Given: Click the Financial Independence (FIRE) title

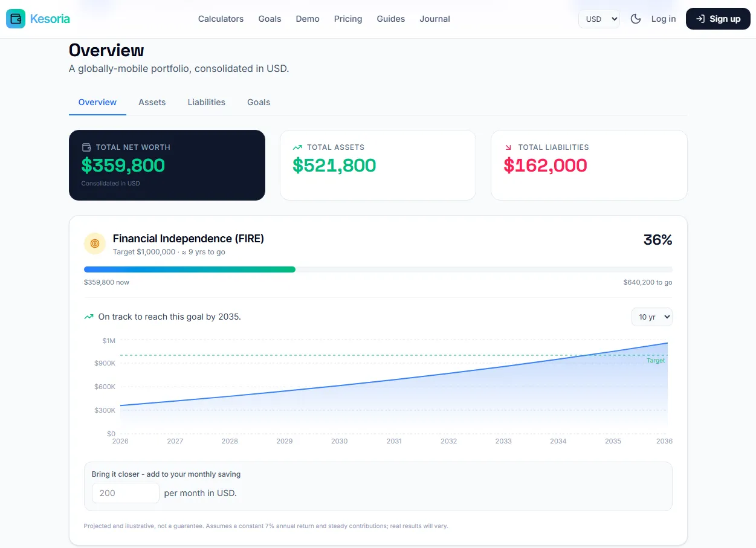Looking at the screenshot, I should 189,239.
